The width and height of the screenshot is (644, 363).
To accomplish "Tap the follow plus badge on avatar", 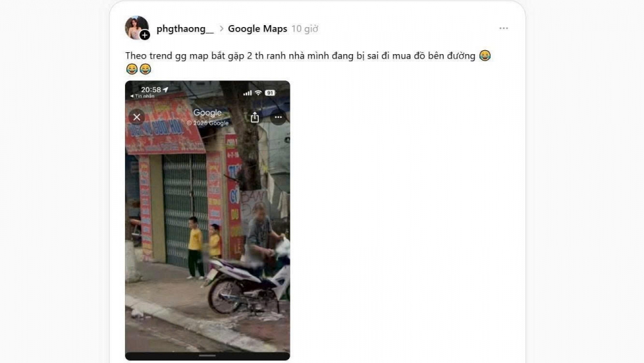I will point(144,35).
